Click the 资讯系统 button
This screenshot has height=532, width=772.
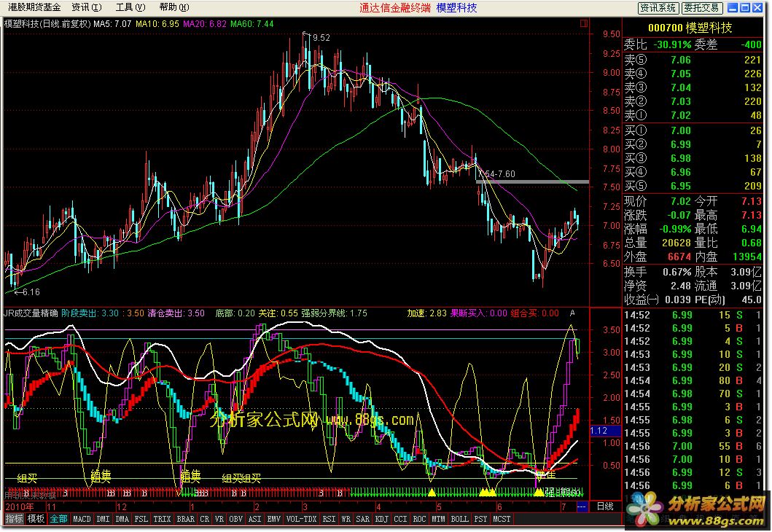[x=658, y=7]
